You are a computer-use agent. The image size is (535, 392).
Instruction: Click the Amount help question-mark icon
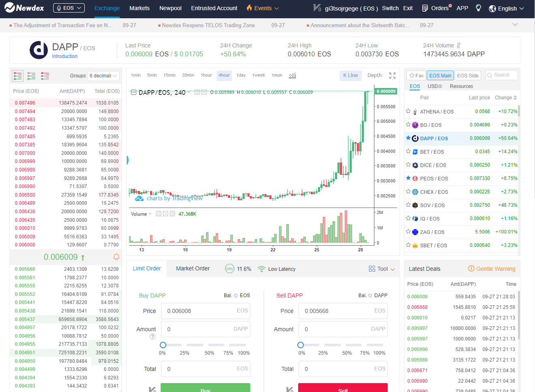click(153, 336)
